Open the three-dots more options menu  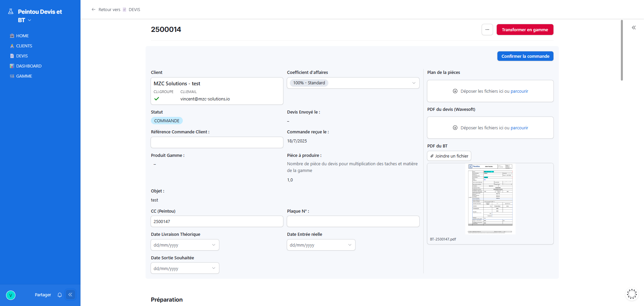pos(487,30)
